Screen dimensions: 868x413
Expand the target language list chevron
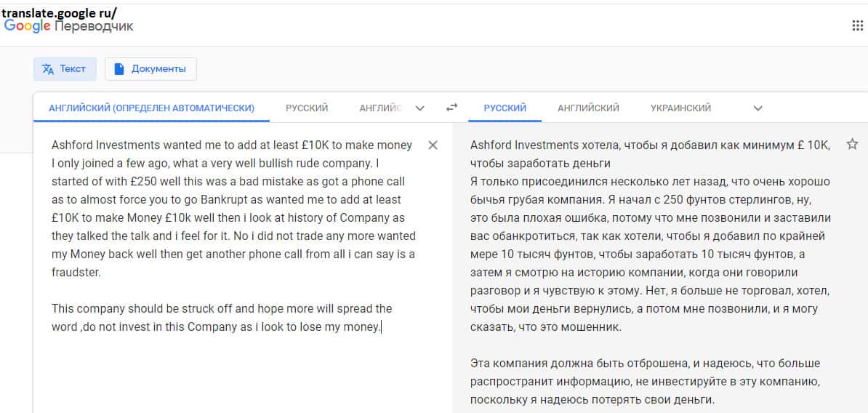click(x=758, y=108)
